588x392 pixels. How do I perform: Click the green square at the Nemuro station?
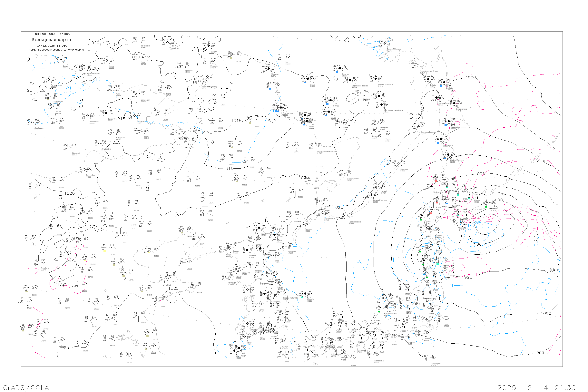tap(486, 207)
